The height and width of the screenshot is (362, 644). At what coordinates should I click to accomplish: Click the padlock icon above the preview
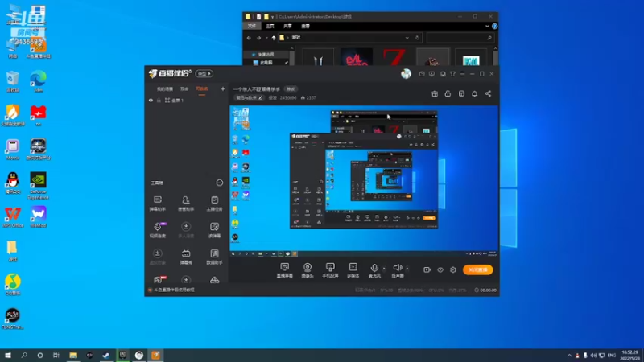pos(448,93)
